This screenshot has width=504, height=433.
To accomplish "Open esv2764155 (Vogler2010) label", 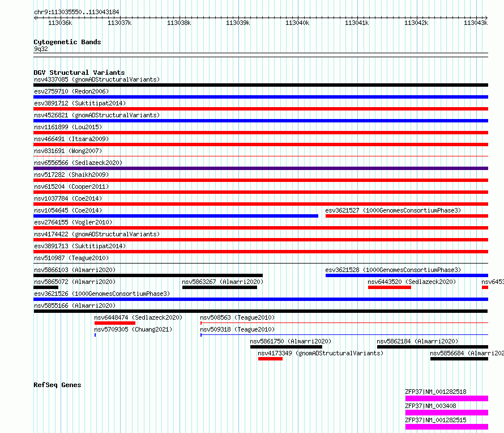I will click(x=73, y=222).
